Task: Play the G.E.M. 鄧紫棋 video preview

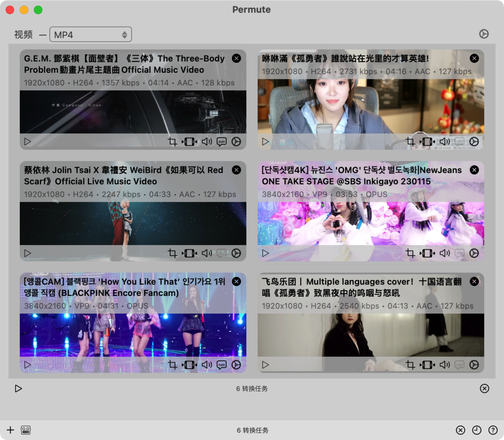Action: click(28, 142)
